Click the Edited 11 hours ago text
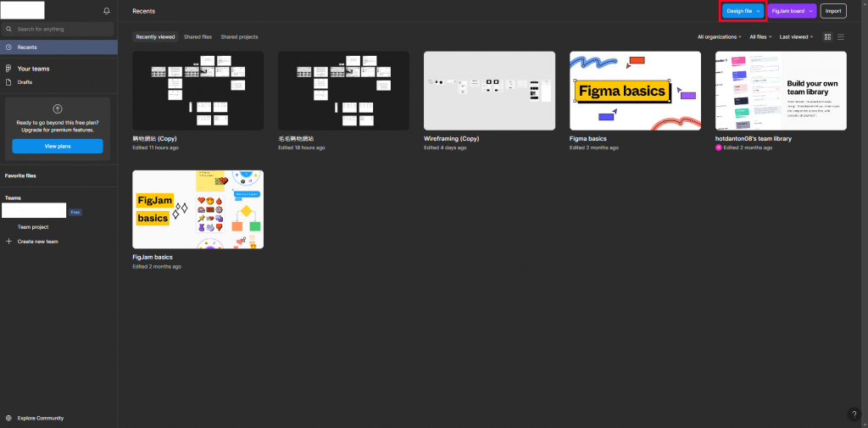This screenshot has width=868, height=428. pyautogui.click(x=156, y=147)
